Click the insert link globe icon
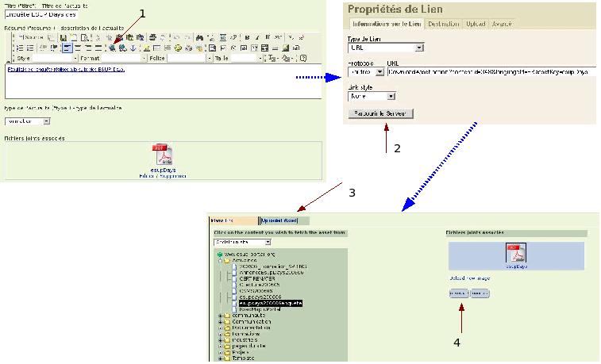Image resolution: width=601 pixels, height=364 pixels. pos(114,48)
